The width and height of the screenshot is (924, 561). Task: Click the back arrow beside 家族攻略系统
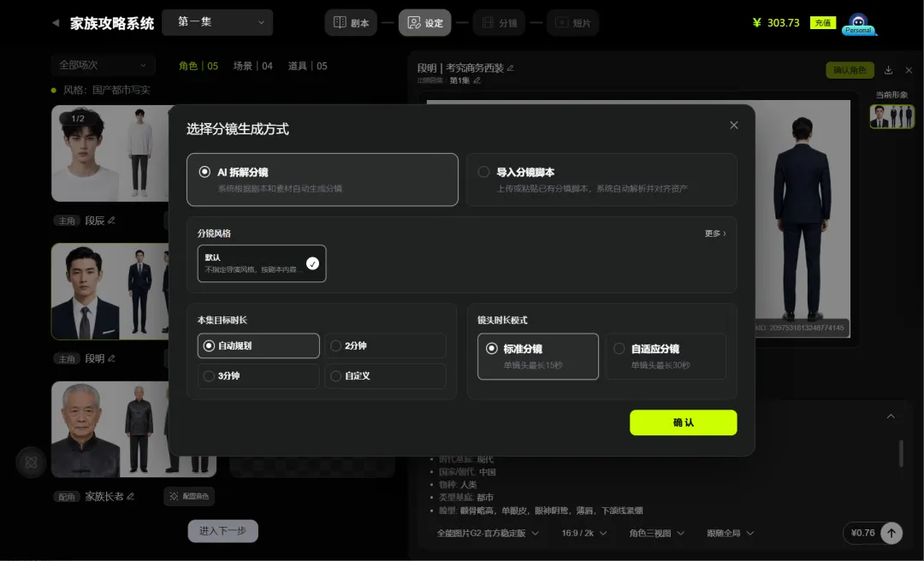56,23
